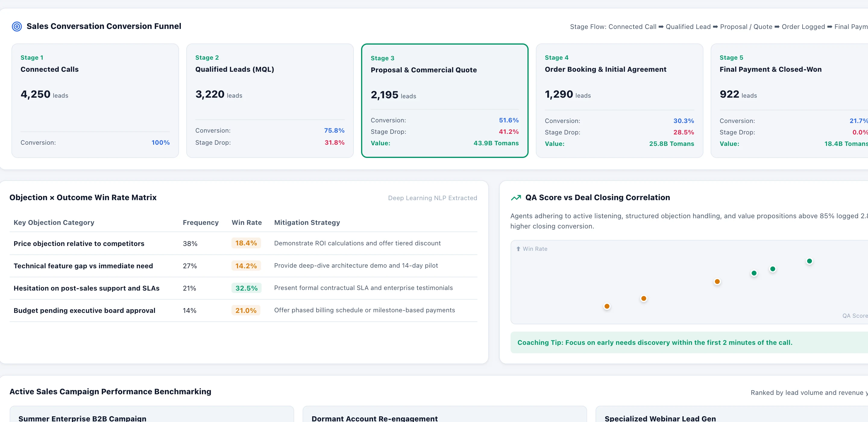The width and height of the screenshot is (868, 422).
Task: Select Budget pending executive board approval row
Action: 243,310
